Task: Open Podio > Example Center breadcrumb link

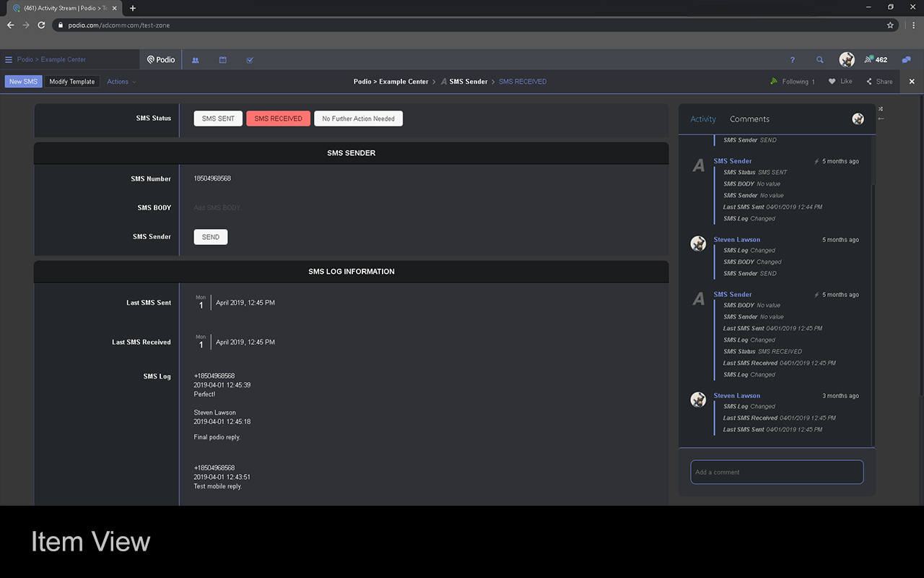Action: coord(391,82)
